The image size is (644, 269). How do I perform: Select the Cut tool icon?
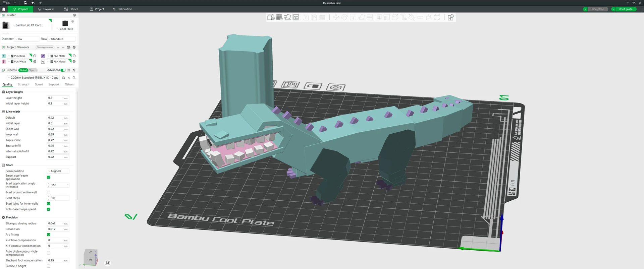point(370,17)
